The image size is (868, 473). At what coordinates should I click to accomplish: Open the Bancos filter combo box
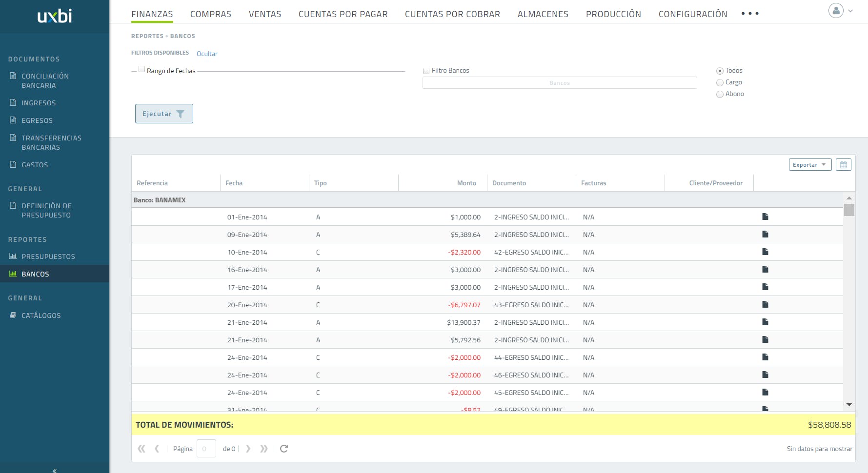tap(560, 83)
